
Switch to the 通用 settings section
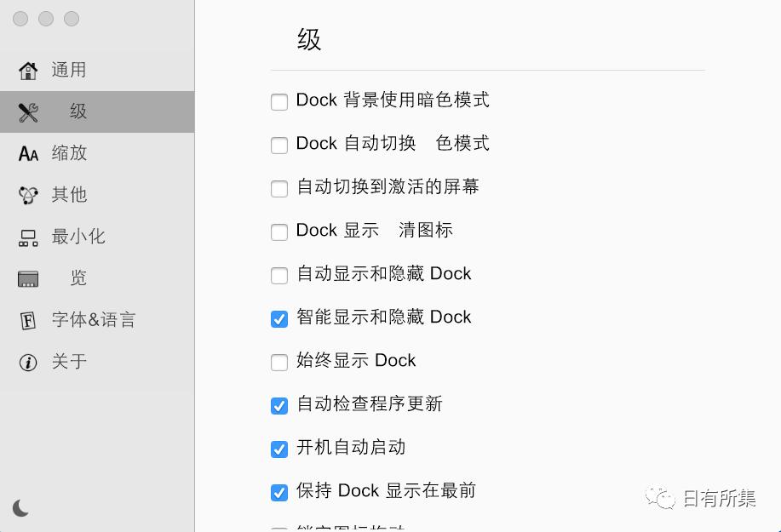68,70
